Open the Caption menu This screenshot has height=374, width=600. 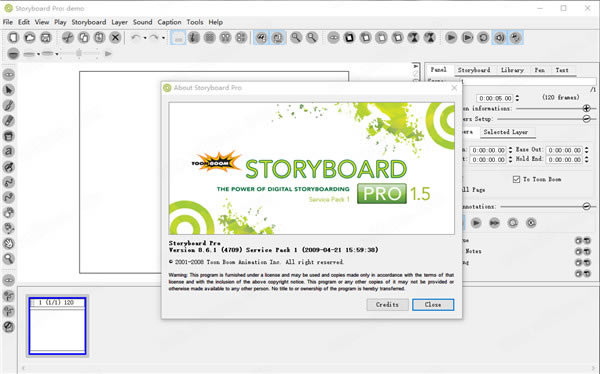[x=169, y=22]
